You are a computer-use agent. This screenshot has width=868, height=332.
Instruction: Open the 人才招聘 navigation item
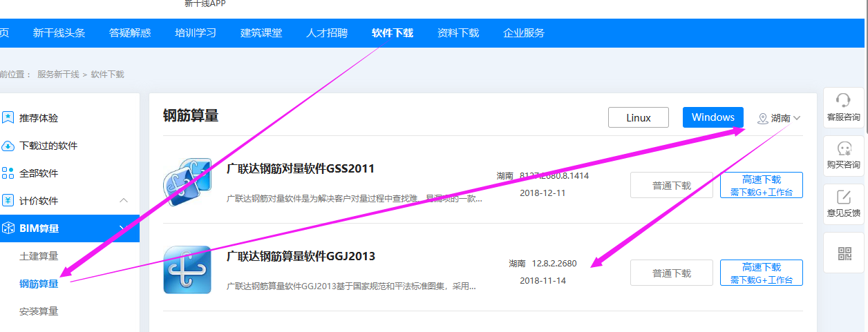(x=327, y=32)
